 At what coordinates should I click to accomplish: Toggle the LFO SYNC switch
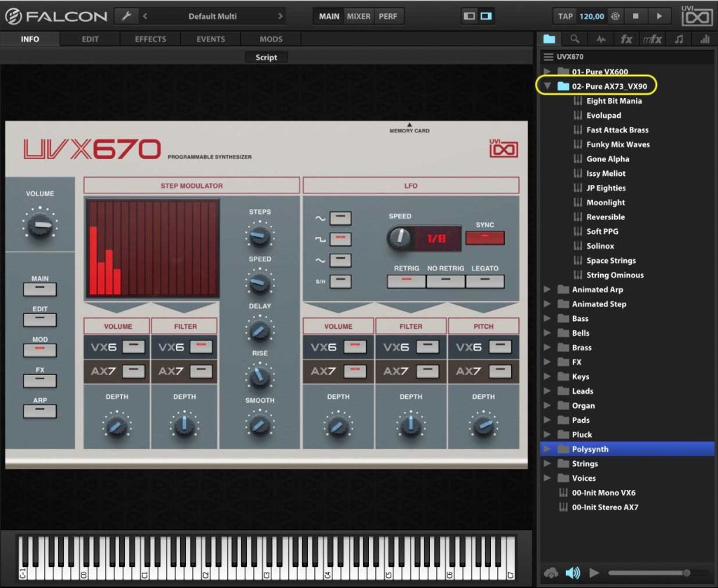click(x=485, y=238)
